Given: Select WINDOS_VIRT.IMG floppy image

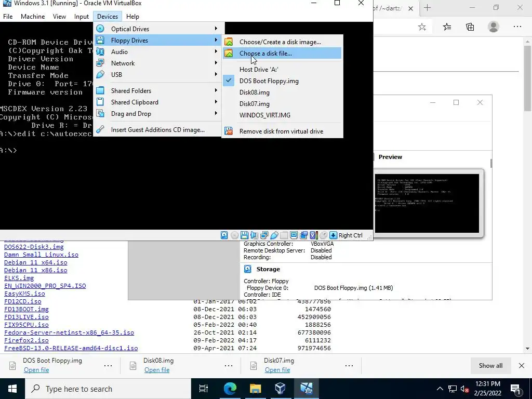Looking at the screenshot, I should 282,115.
